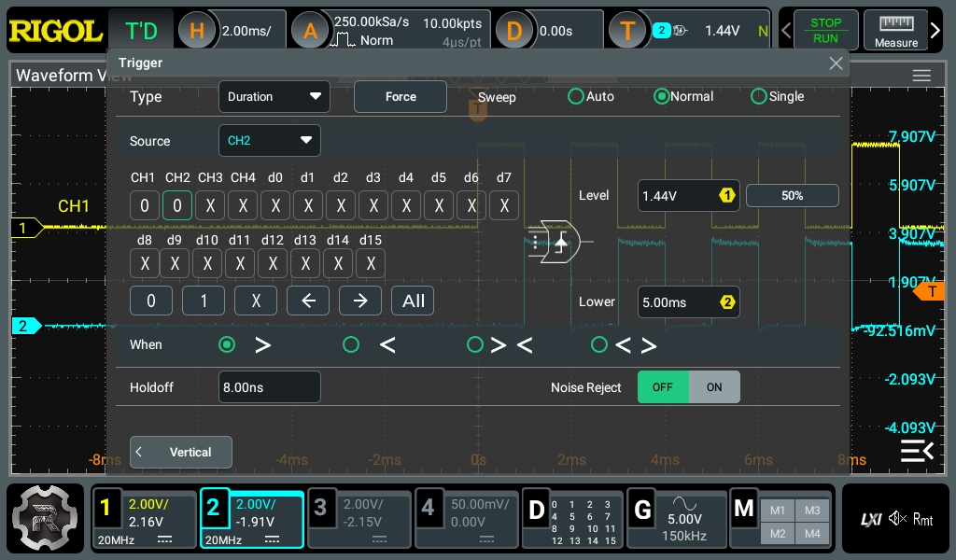Tap the horizontal timebase H icon

[x=197, y=31]
